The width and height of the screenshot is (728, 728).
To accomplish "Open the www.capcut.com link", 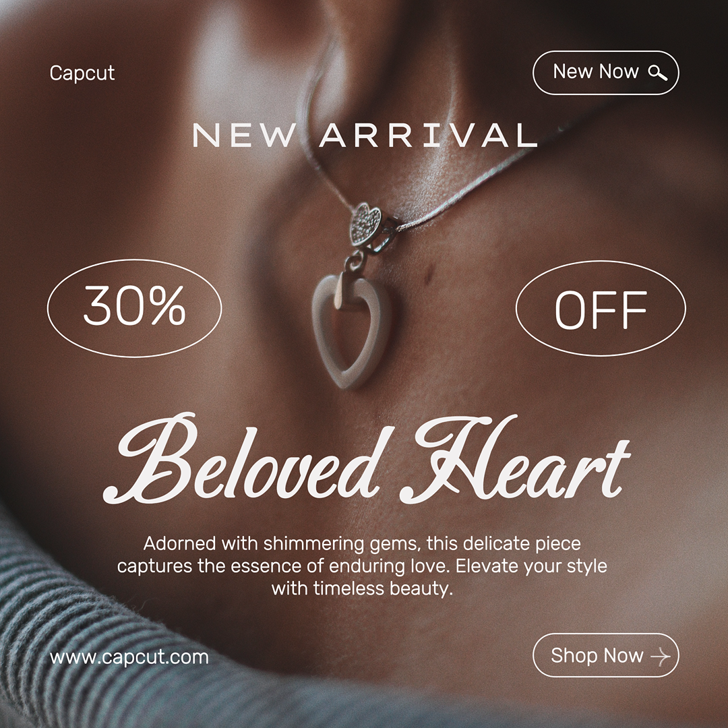I will [129, 657].
